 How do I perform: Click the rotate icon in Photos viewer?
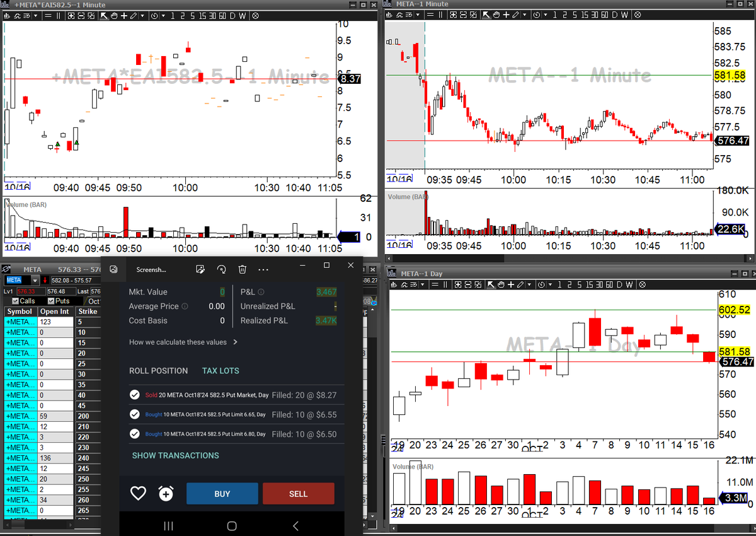222,269
